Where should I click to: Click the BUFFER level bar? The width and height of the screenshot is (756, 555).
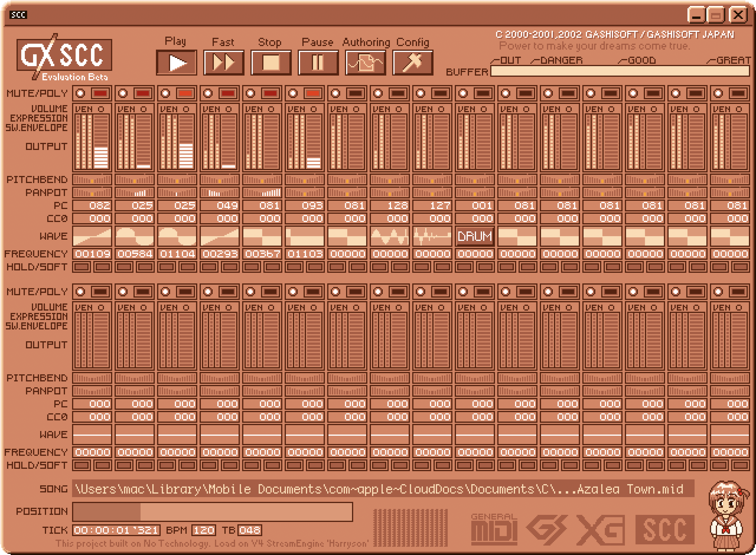[620, 71]
